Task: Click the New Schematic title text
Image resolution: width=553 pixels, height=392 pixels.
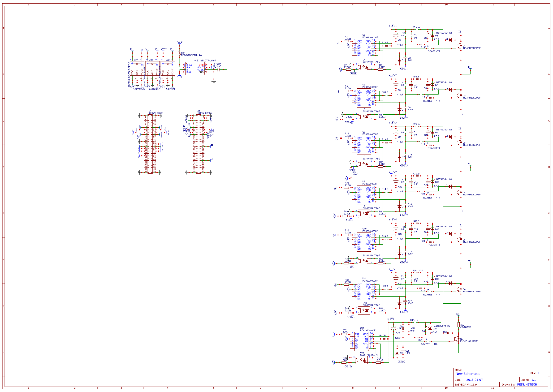Action: (467, 374)
